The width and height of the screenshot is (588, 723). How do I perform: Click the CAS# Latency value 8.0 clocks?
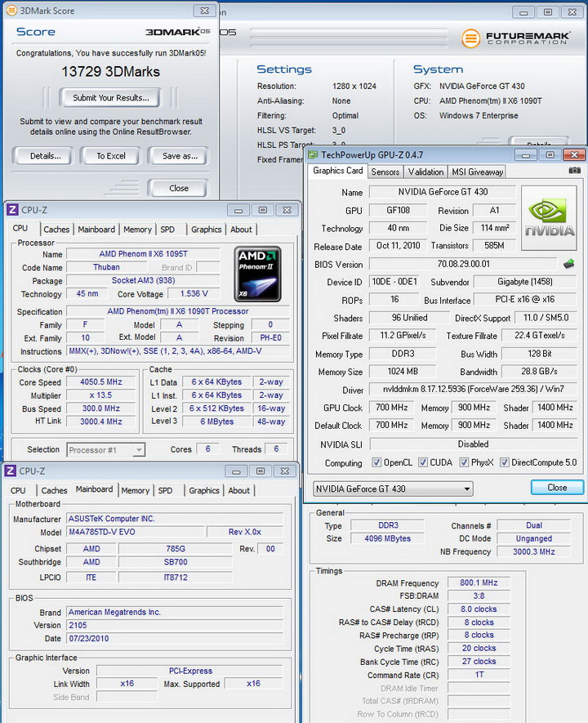(479, 609)
